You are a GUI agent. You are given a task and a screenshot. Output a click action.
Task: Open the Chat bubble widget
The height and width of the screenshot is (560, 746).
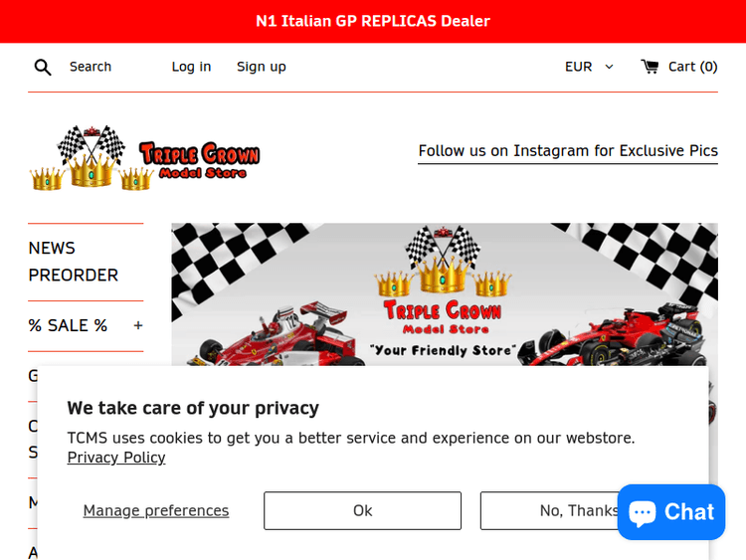pyautogui.click(x=670, y=512)
